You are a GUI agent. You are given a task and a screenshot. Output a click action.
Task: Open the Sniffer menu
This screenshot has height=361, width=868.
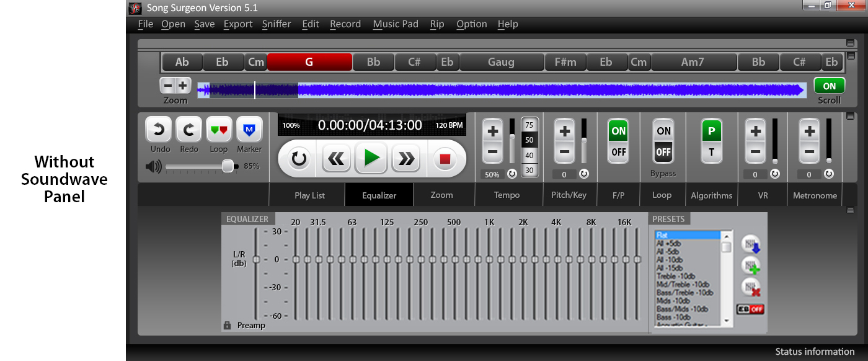pyautogui.click(x=277, y=24)
